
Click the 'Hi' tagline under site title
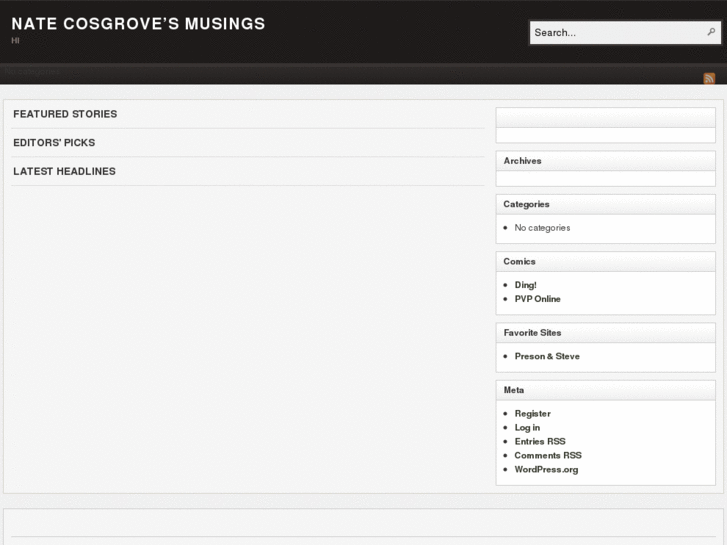point(15,41)
